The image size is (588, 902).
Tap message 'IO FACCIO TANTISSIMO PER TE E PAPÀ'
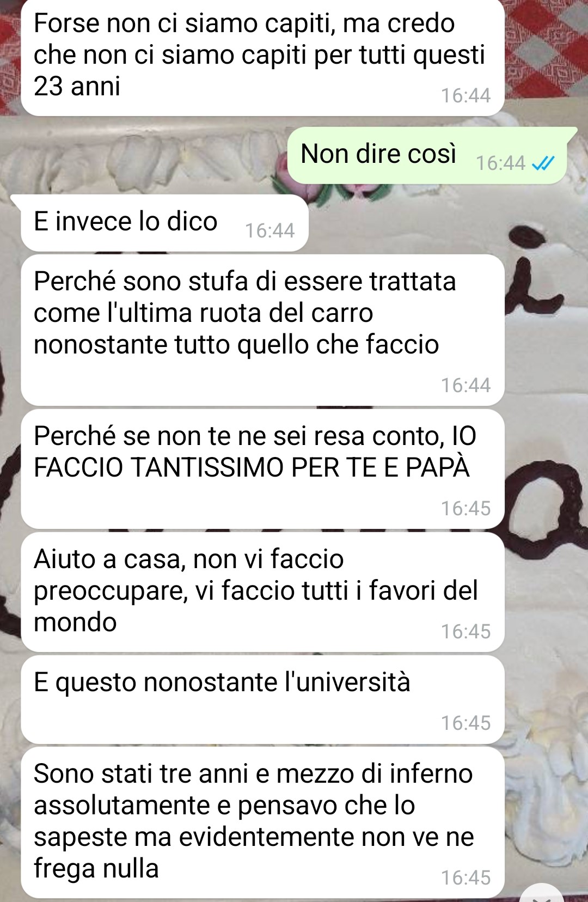262,468
